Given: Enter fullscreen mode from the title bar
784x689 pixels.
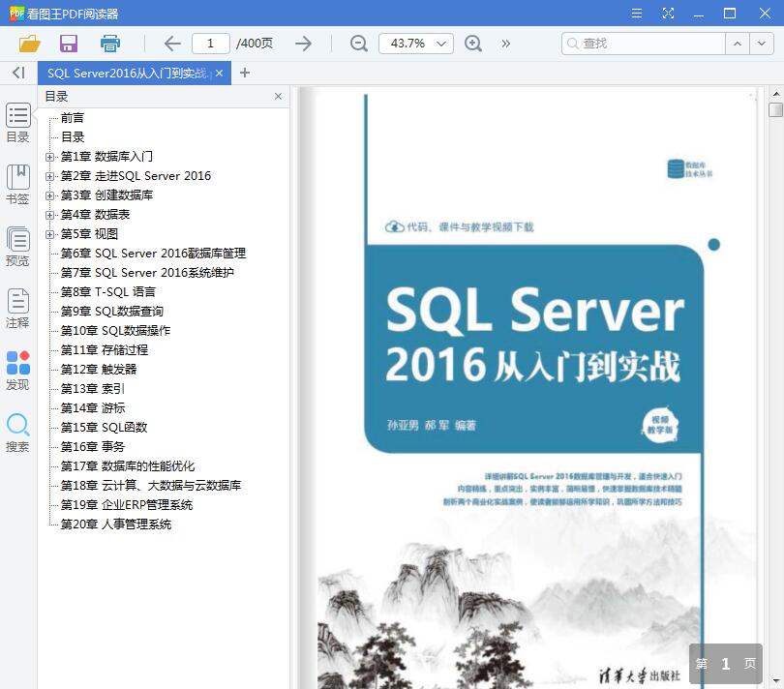Looking at the screenshot, I should click(x=668, y=13).
